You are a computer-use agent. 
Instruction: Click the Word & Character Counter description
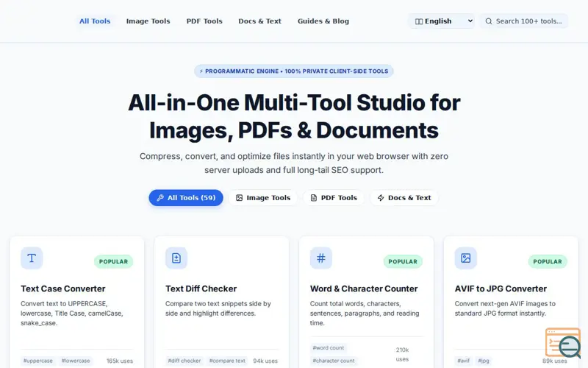(x=365, y=314)
